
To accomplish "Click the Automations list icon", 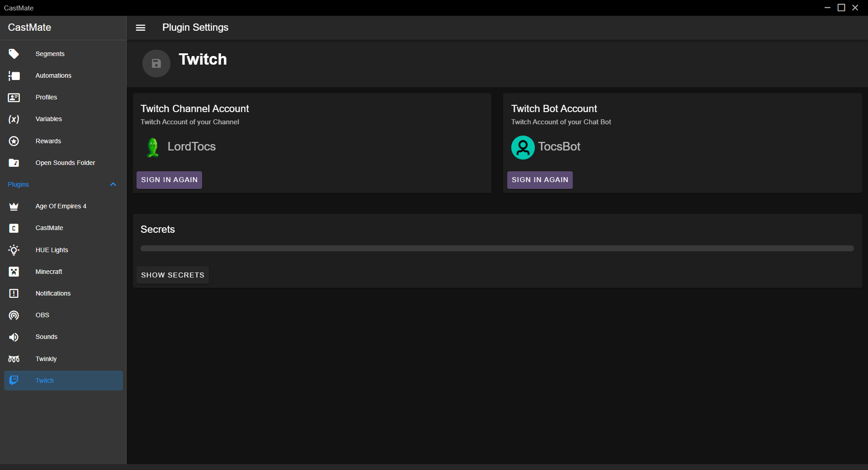I will coord(14,75).
